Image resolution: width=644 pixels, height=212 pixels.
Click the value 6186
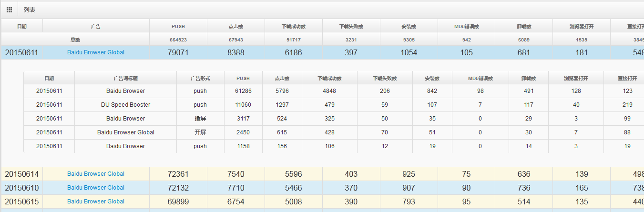click(x=294, y=53)
